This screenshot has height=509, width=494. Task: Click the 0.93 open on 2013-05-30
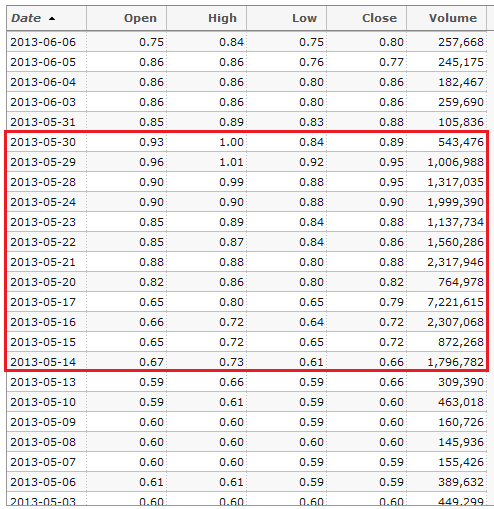point(151,142)
